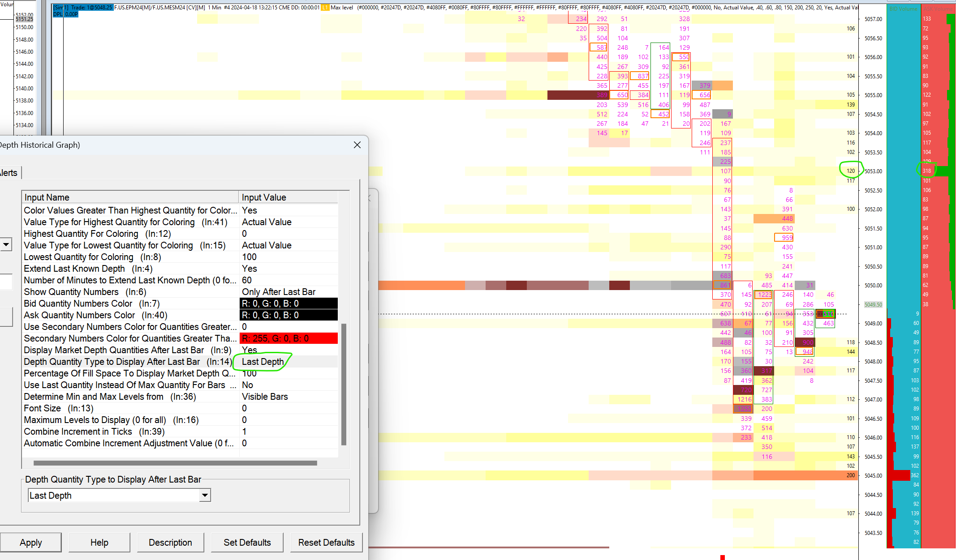Edit the Lowest Quantity for Coloring value 100
Screen dimensions: 956x560
250,257
